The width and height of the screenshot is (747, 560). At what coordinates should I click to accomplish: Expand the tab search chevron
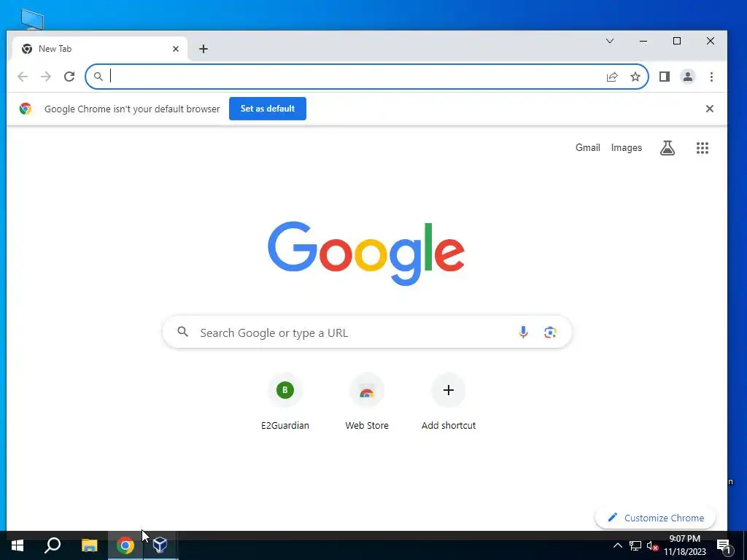pyautogui.click(x=609, y=41)
